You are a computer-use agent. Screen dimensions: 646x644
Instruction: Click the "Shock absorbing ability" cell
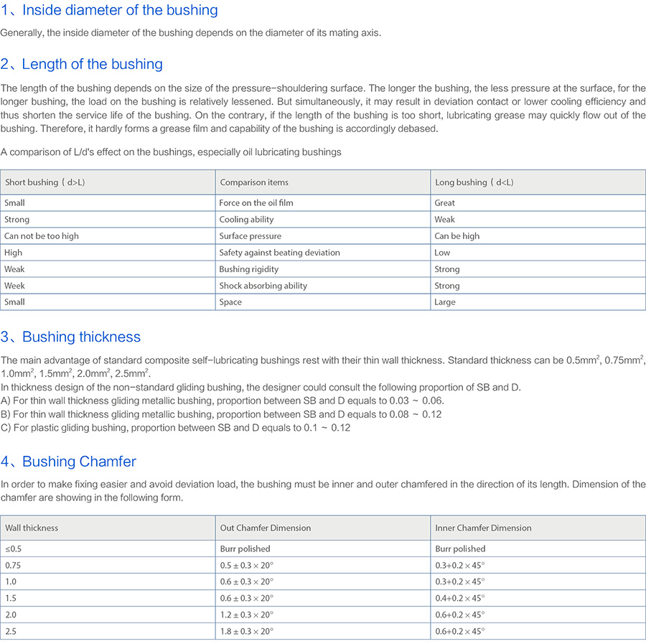pos(263,286)
